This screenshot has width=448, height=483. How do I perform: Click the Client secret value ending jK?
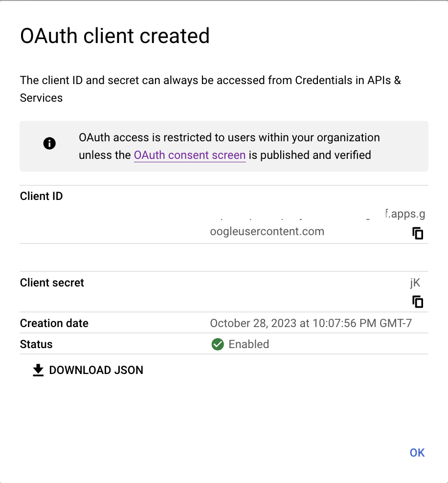415,283
